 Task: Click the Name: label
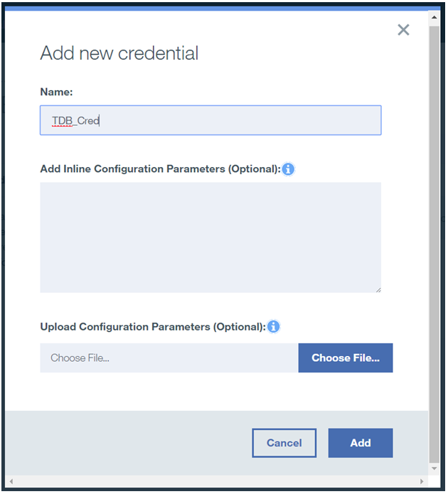click(x=56, y=92)
